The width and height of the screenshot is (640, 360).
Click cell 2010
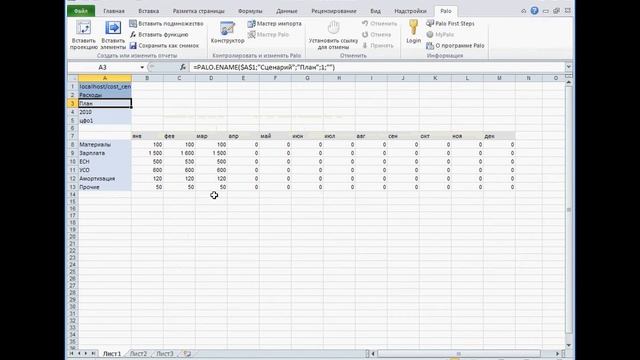105,112
